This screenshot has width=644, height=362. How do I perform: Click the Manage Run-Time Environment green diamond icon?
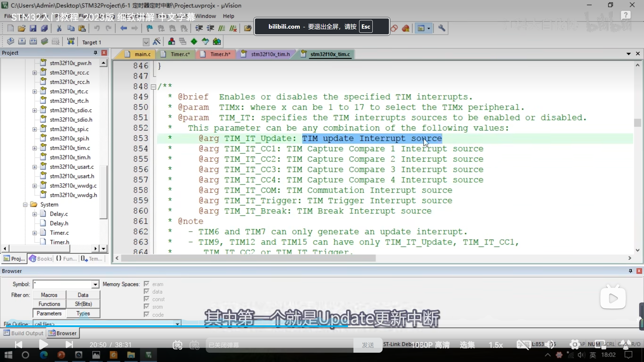pyautogui.click(x=194, y=41)
